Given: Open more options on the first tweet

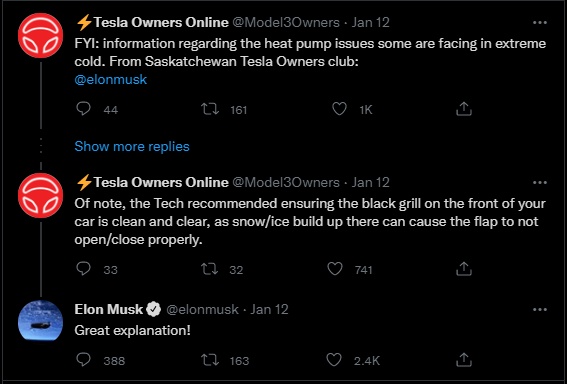Looking at the screenshot, I should tap(540, 22).
